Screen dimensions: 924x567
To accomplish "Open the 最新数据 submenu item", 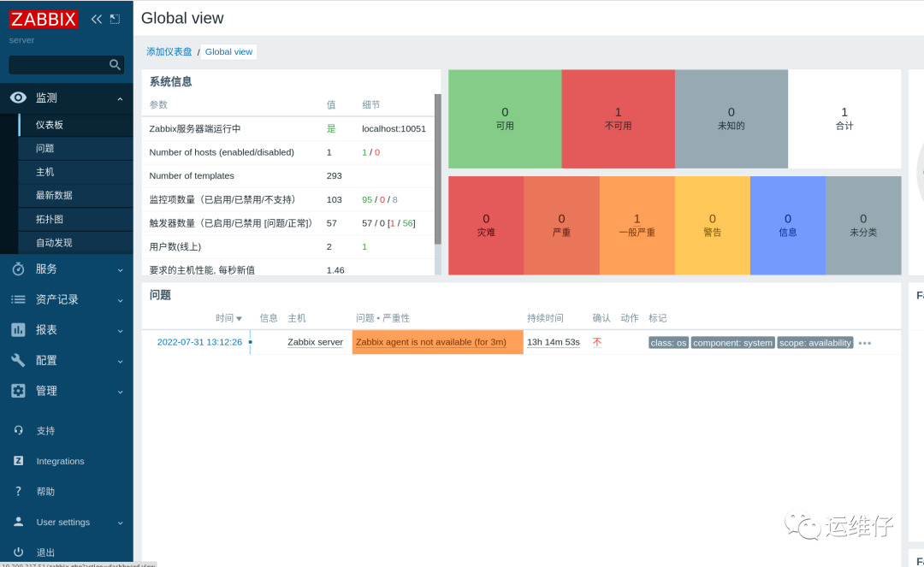I will [x=76, y=196].
